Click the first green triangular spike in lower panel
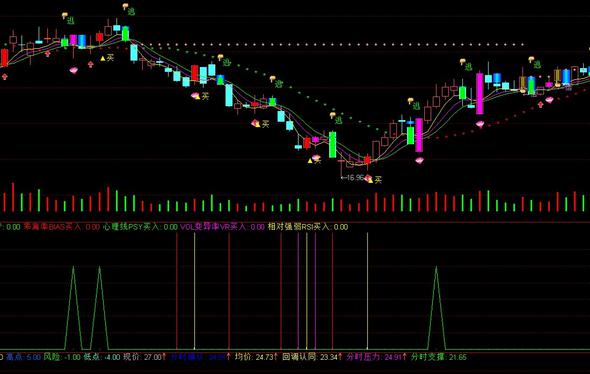The width and height of the screenshot is (590, 374). (73, 308)
